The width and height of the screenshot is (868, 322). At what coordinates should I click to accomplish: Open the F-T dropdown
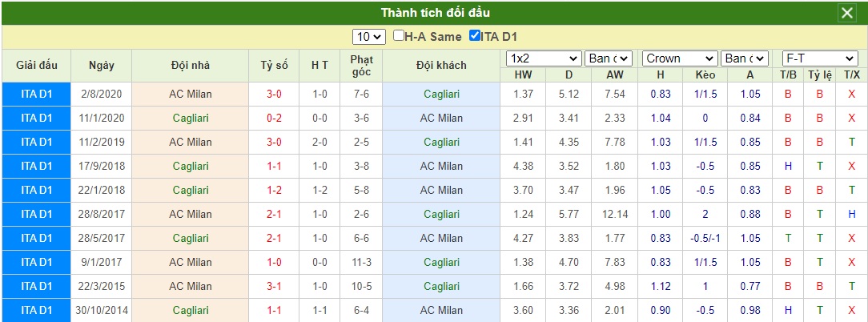(820, 58)
